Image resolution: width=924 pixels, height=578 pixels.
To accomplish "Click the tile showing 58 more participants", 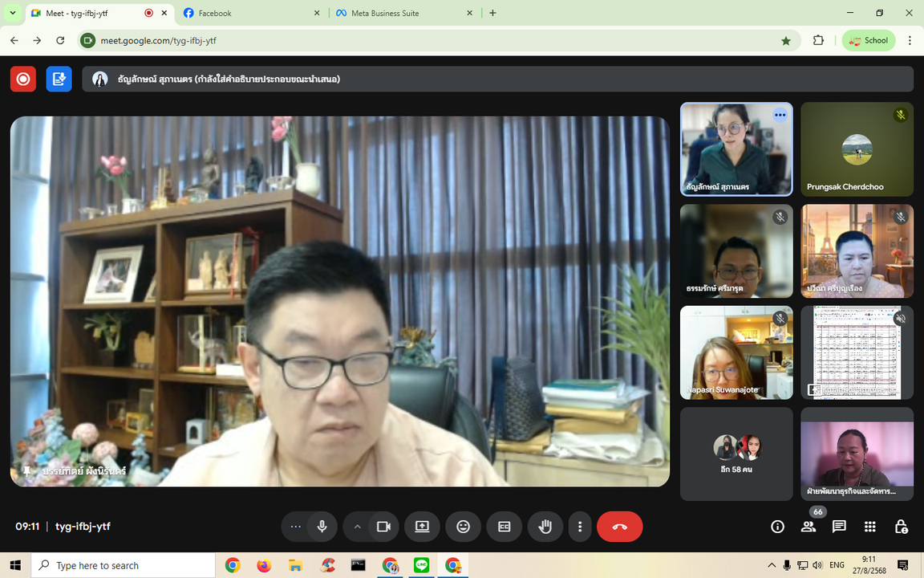I will click(736, 454).
